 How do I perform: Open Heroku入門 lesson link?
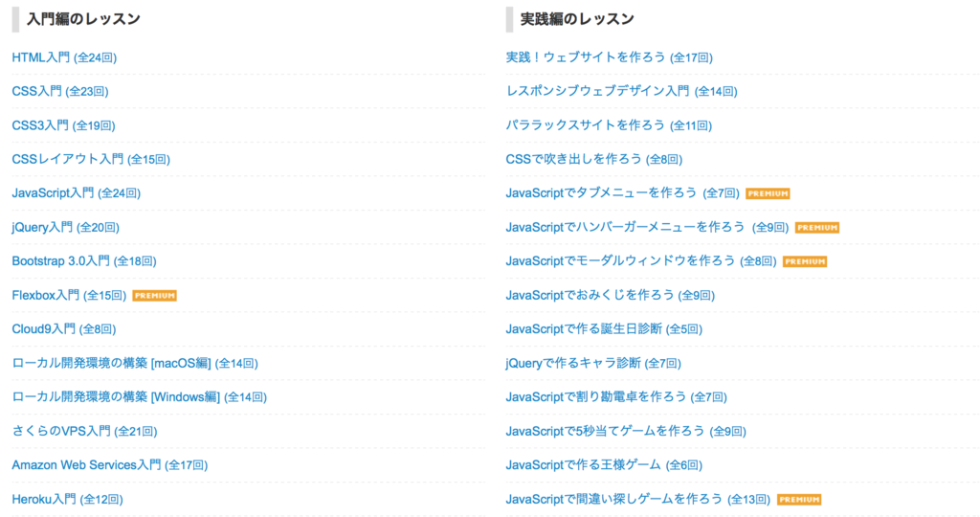[x=68, y=499]
